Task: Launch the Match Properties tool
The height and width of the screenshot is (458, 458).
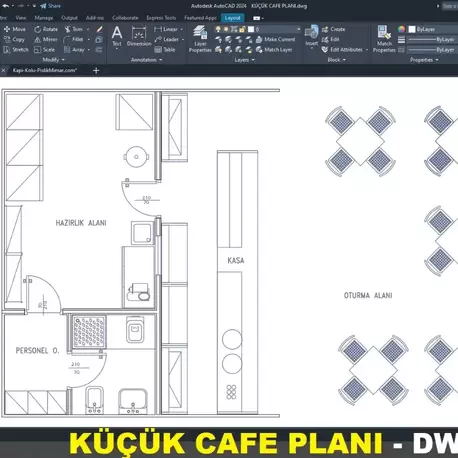Action: coord(384,39)
